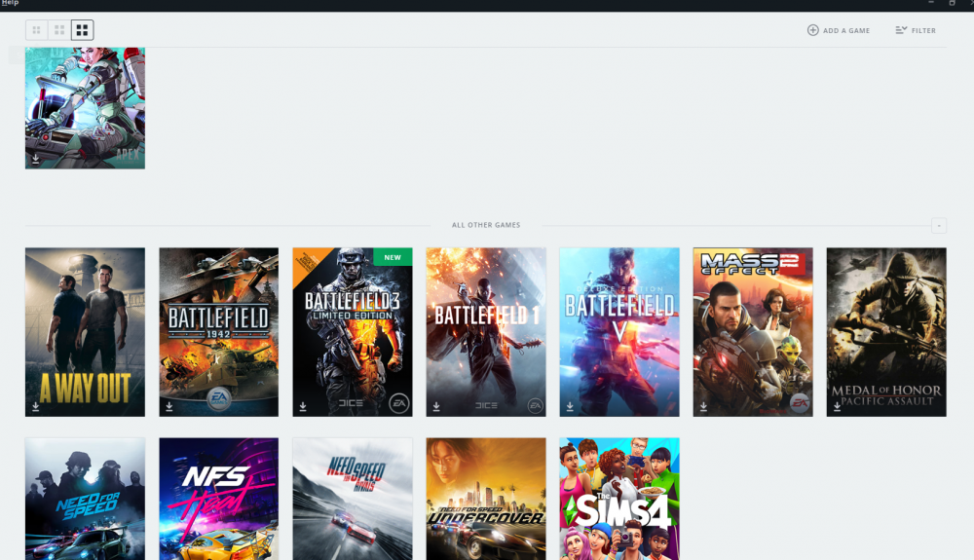Viewport: 974px width, 560px height.
Task: Select the NFS Heat game tile
Action: tap(218, 500)
